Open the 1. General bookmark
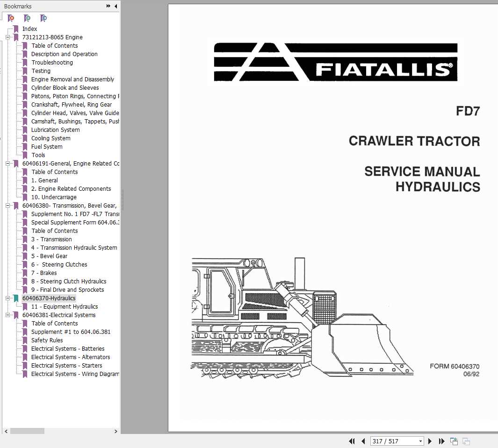The width and height of the screenshot is (498, 448). click(44, 180)
